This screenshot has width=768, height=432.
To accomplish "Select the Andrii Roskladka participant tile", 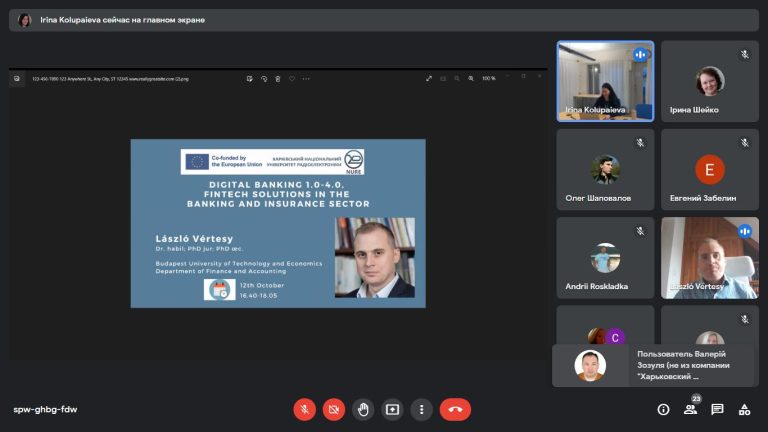I will pyautogui.click(x=605, y=258).
